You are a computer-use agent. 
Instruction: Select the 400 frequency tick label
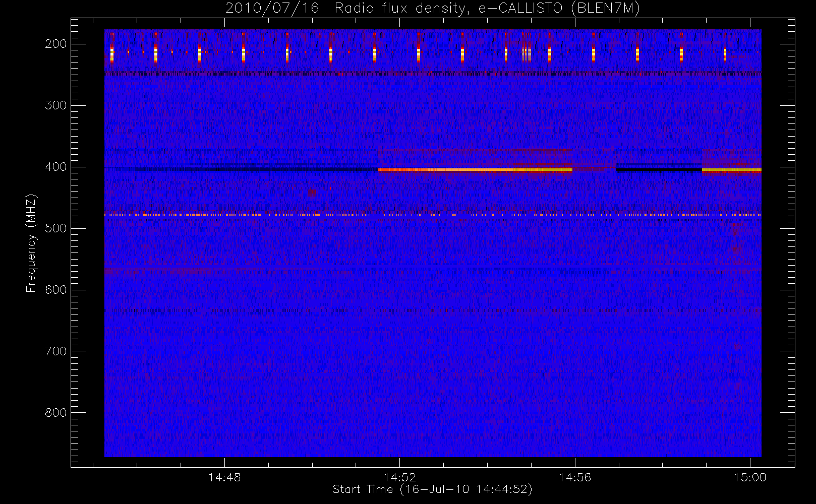[x=56, y=167]
